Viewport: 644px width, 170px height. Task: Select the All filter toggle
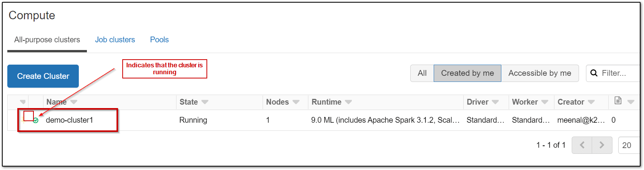click(x=422, y=73)
